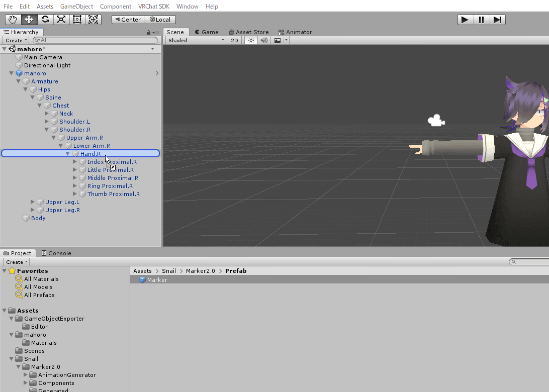Click the Snail breadcrumb link
The height and width of the screenshot is (392, 549).
click(169, 271)
